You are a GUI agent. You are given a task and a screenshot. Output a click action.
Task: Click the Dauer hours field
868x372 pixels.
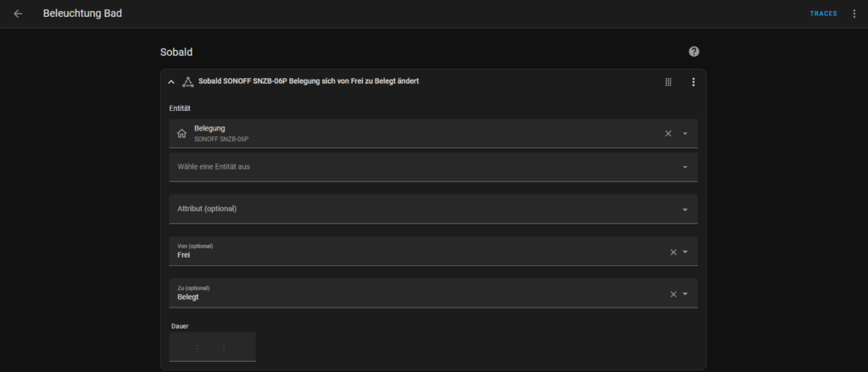[184, 347]
